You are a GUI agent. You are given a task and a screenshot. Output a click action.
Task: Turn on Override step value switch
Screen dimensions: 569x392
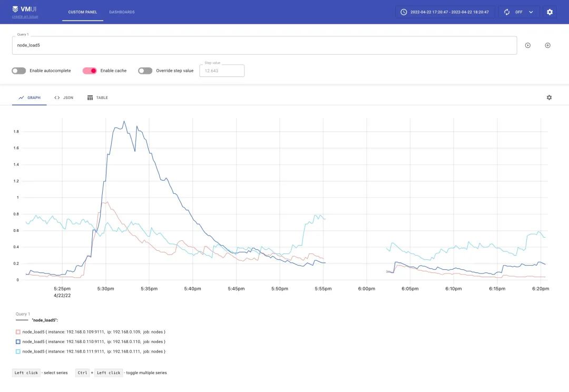coord(145,71)
